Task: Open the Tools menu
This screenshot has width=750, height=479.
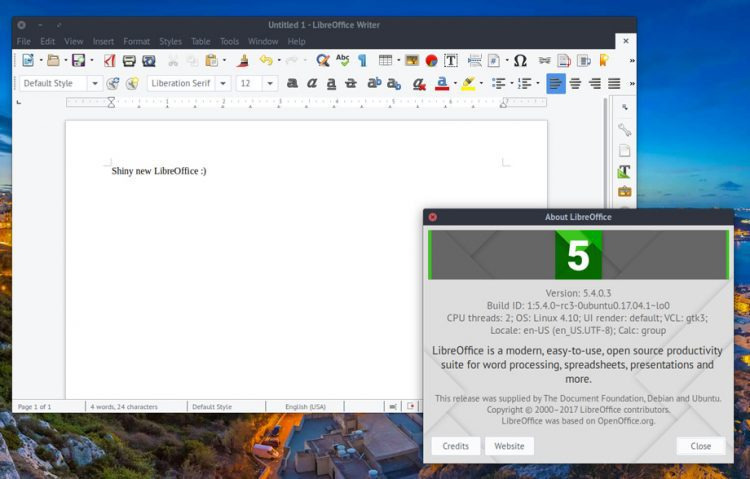Action: (229, 42)
